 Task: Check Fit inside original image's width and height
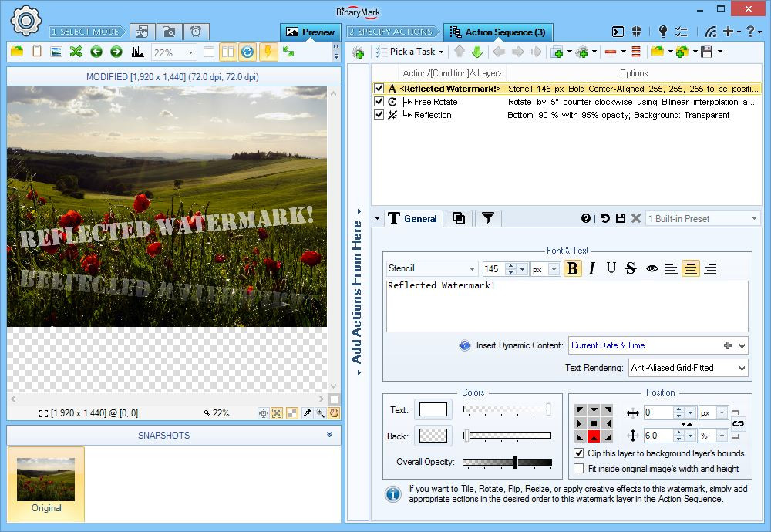pos(579,469)
